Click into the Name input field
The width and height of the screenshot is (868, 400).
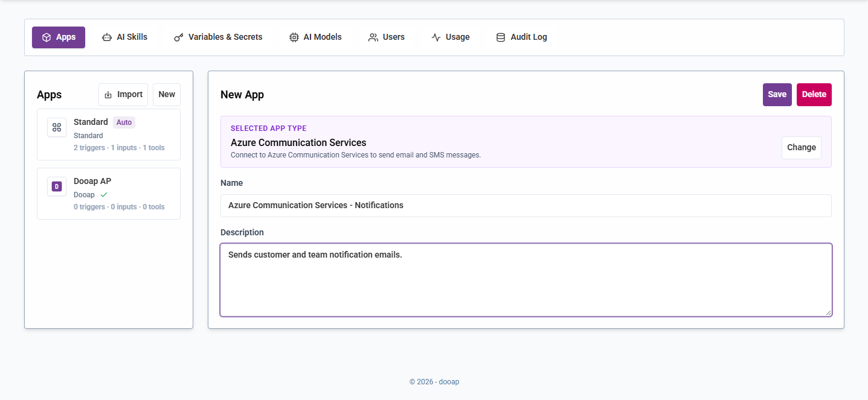pyautogui.click(x=526, y=206)
